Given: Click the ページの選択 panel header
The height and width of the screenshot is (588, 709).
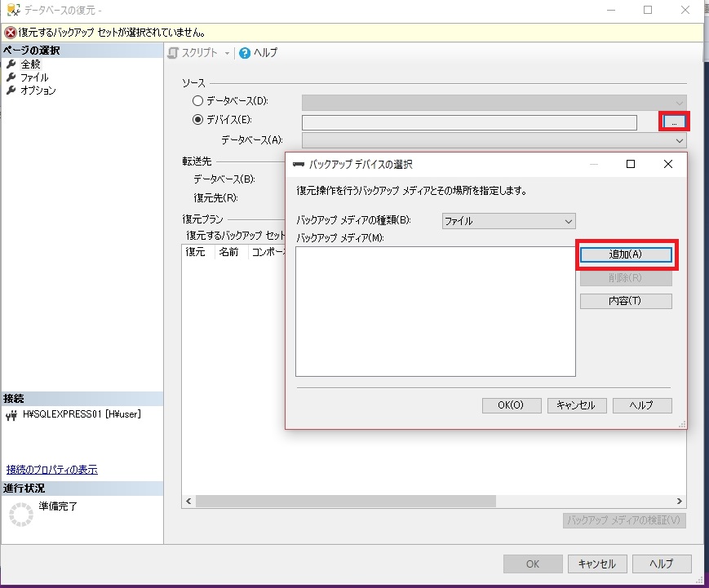Looking at the screenshot, I should [82, 51].
